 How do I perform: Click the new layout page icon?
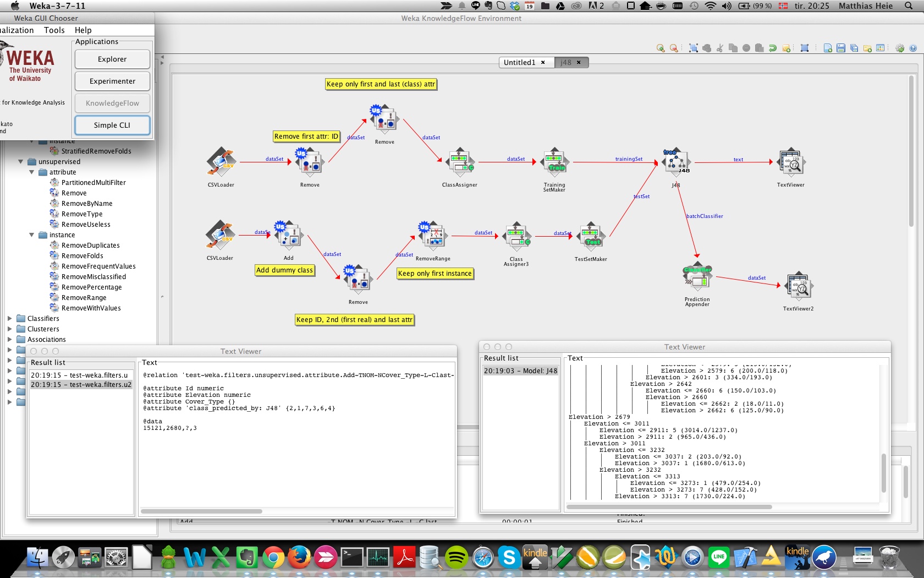point(828,48)
